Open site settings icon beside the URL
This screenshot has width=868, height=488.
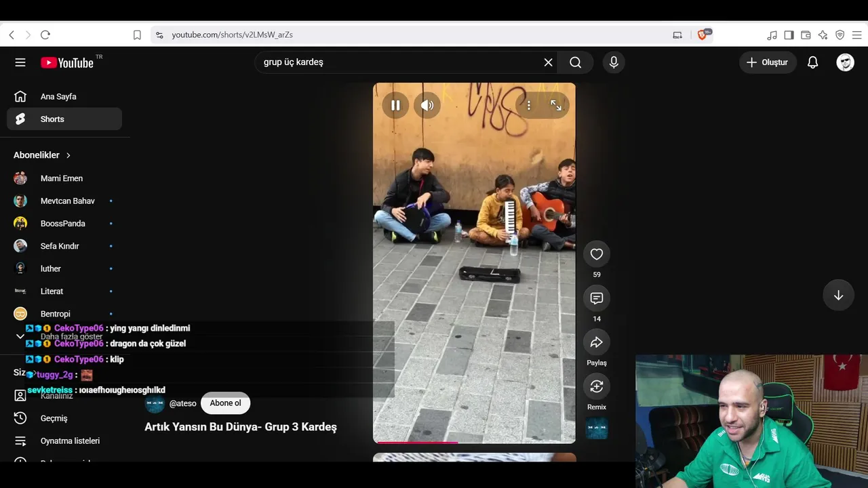(159, 35)
